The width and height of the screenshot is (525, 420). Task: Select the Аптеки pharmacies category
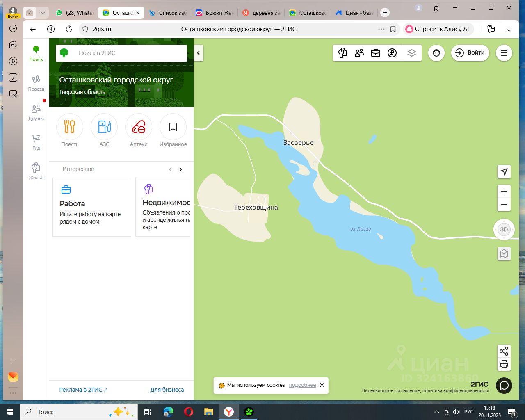[139, 130]
